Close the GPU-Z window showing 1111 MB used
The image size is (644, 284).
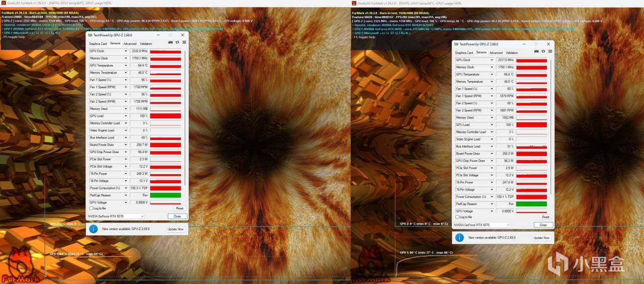[x=183, y=35]
